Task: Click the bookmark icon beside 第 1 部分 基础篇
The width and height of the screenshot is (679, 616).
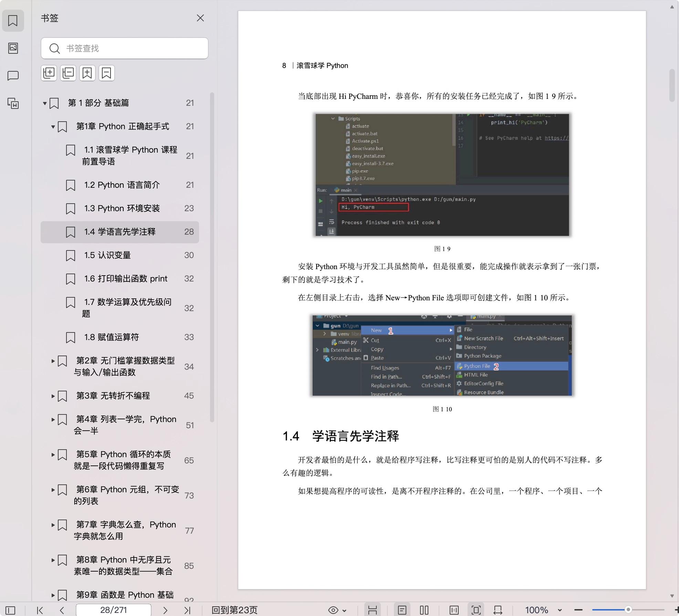Action: pos(54,103)
